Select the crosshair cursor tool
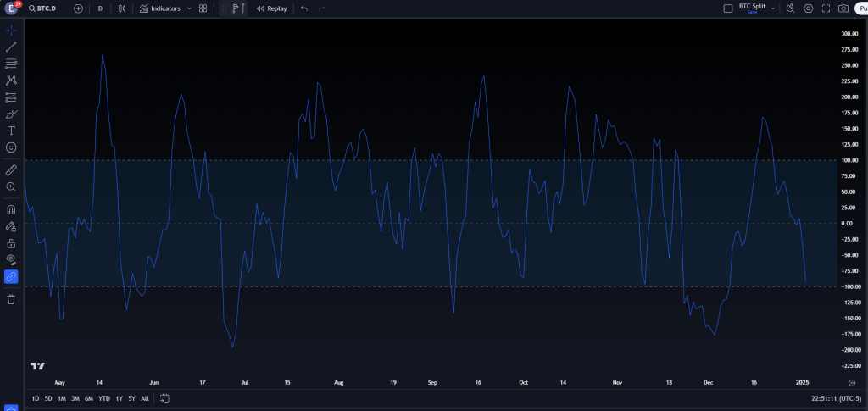868x411 pixels. [11, 31]
